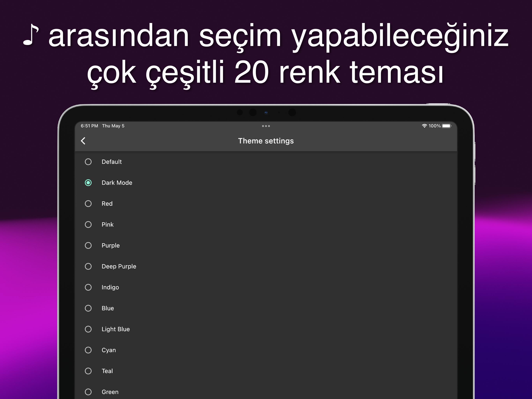Choose the Cyan theme radio button
Image resolution: width=532 pixels, height=399 pixels.
[x=88, y=350]
